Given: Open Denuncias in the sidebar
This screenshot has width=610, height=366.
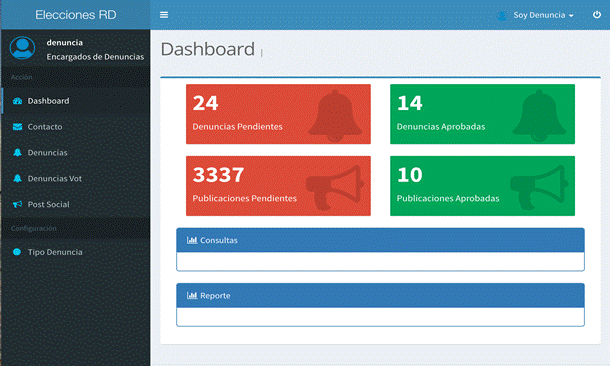Looking at the screenshot, I should coord(76,152).
